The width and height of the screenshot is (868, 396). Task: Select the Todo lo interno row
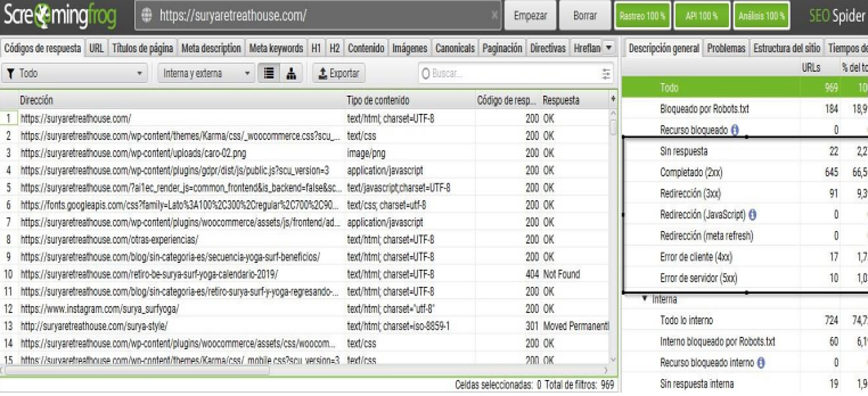745,320
